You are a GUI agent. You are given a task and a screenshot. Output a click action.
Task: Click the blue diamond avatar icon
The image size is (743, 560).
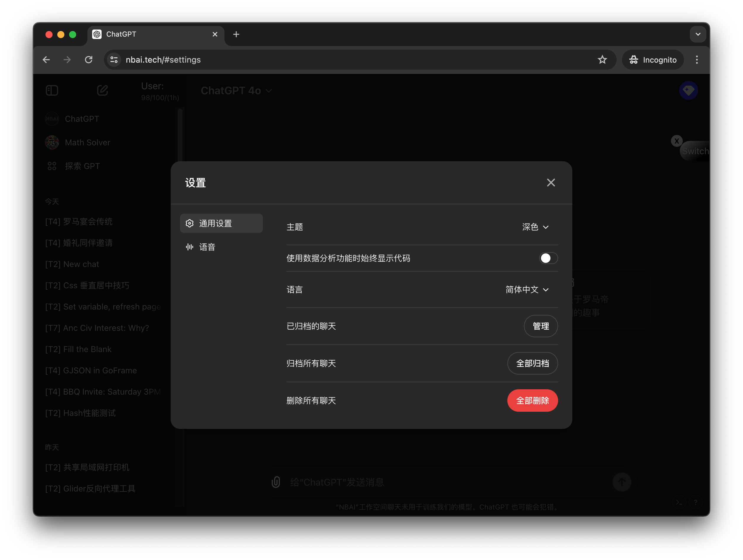(688, 90)
